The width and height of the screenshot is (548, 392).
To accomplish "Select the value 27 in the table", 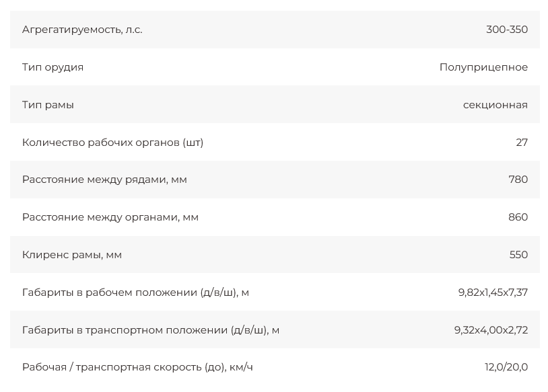I will point(521,143).
